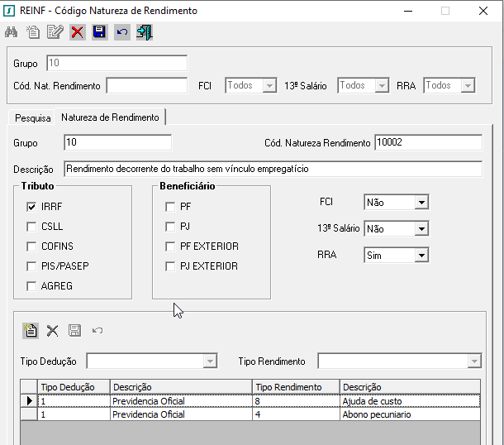Tick the PJ EXTERIOR checkbox
504x445 pixels.
tap(170, 266)
